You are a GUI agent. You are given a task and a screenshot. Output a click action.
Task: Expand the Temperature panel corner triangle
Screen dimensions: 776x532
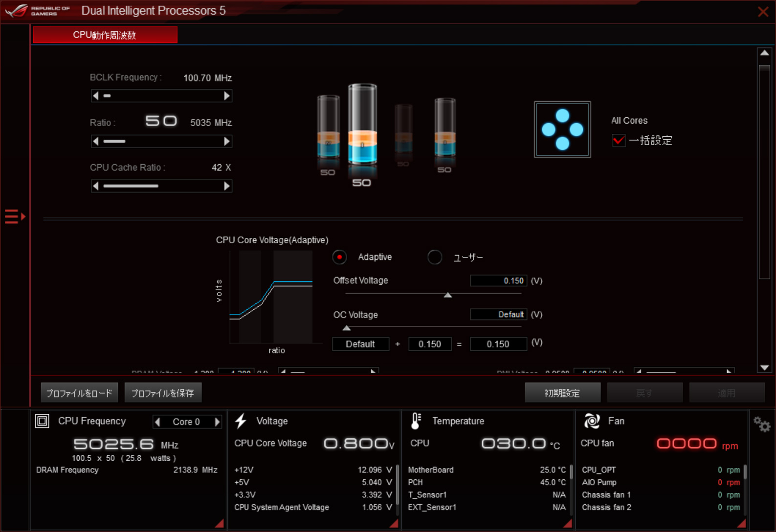(568, 523)
